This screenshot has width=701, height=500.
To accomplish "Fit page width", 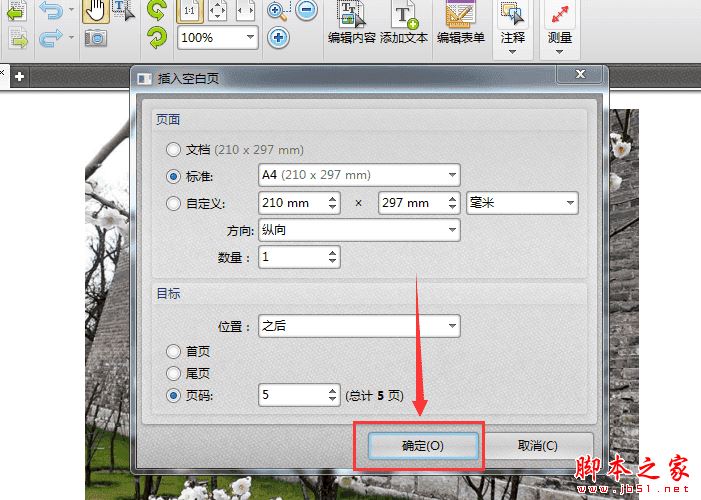I will [245, 11].
